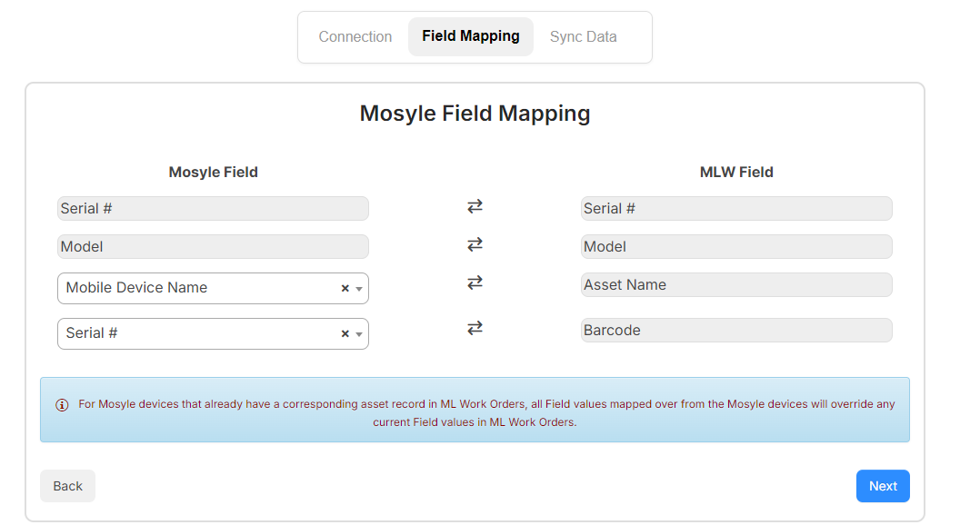
Task: Click the swap arrows between the Model fields
Action: pos(475,244)
